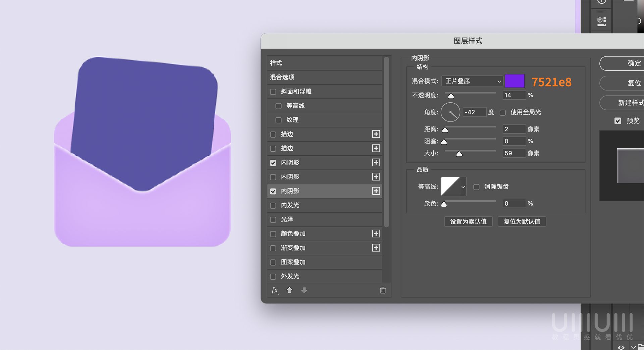Move the effect down with the down arrow icon
Viewport: 644px width, 350px height.
click(x=304, y=290)
